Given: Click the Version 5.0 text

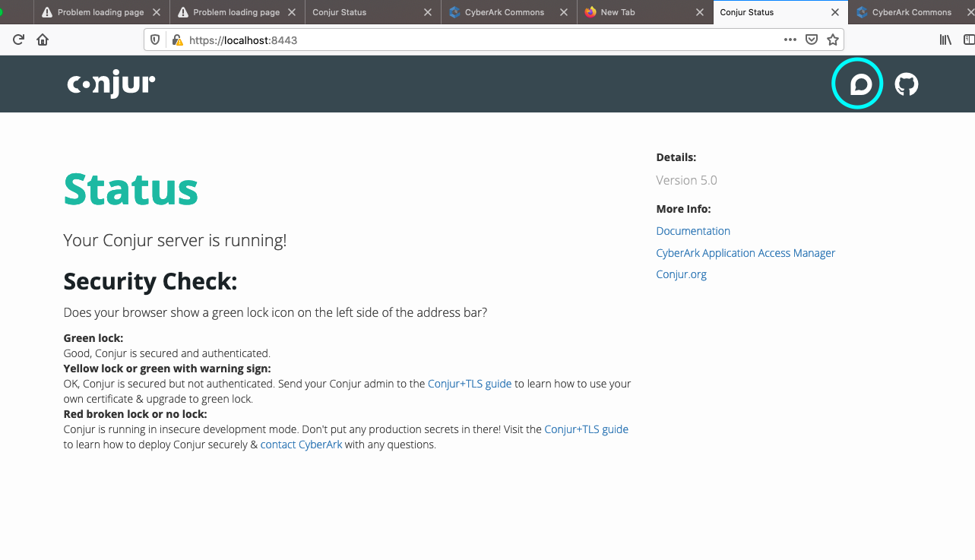Looking at the screenshot, I should click(x=686, y=180).
